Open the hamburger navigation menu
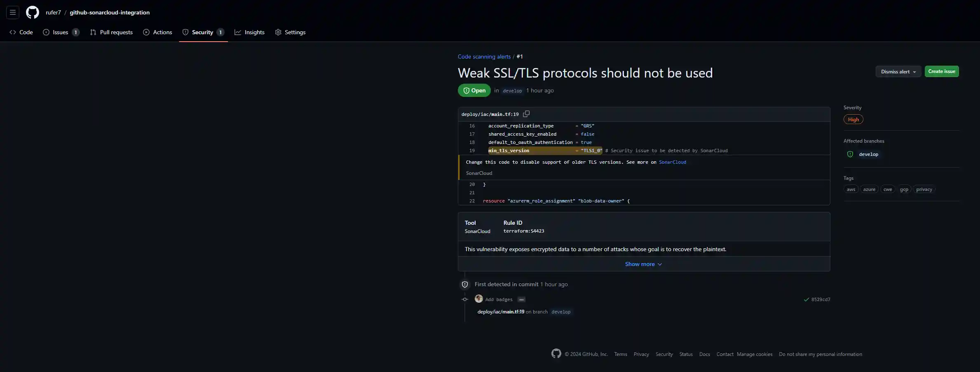The width and height of the screenshot is (980, 372). pos(13,12)
